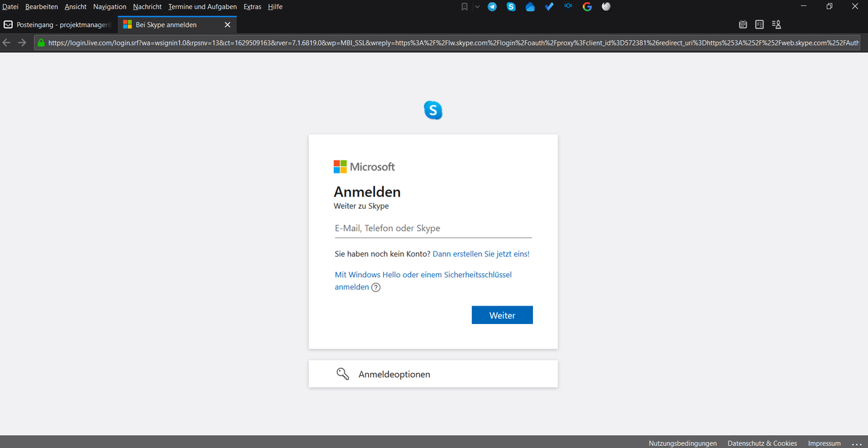Click the URL address bar
868x448 pixels.
447,43
